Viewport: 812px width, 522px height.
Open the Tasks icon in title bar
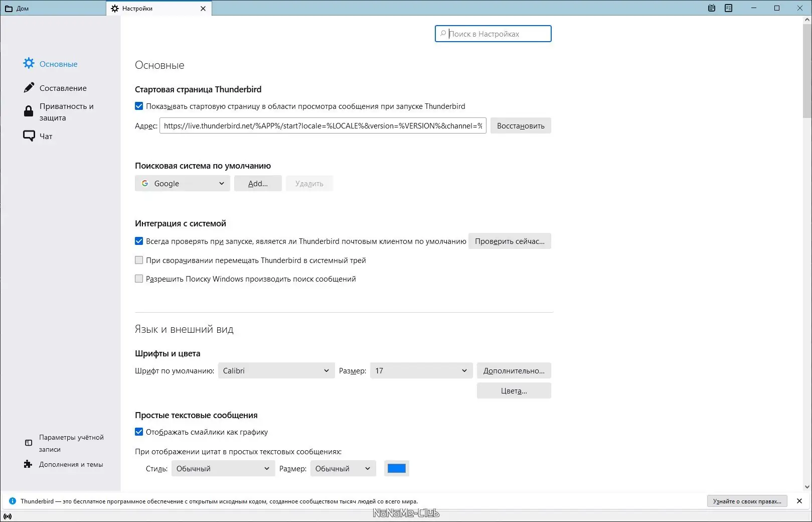729,8
